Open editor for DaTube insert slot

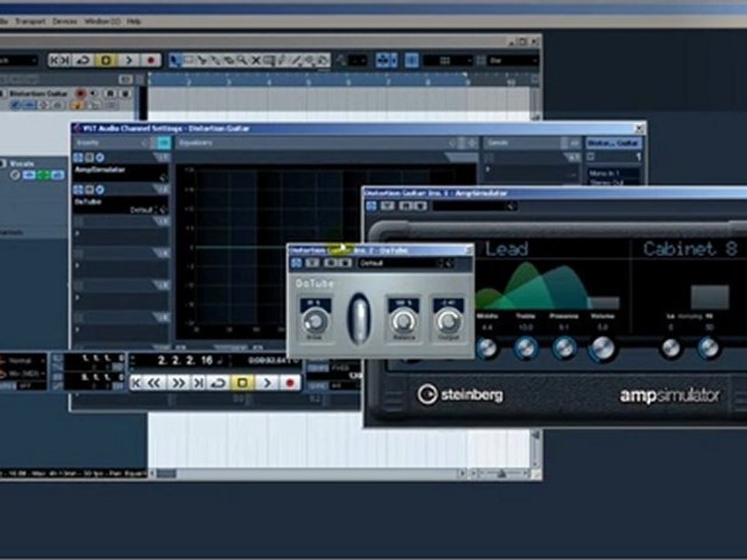click(100, 190)
